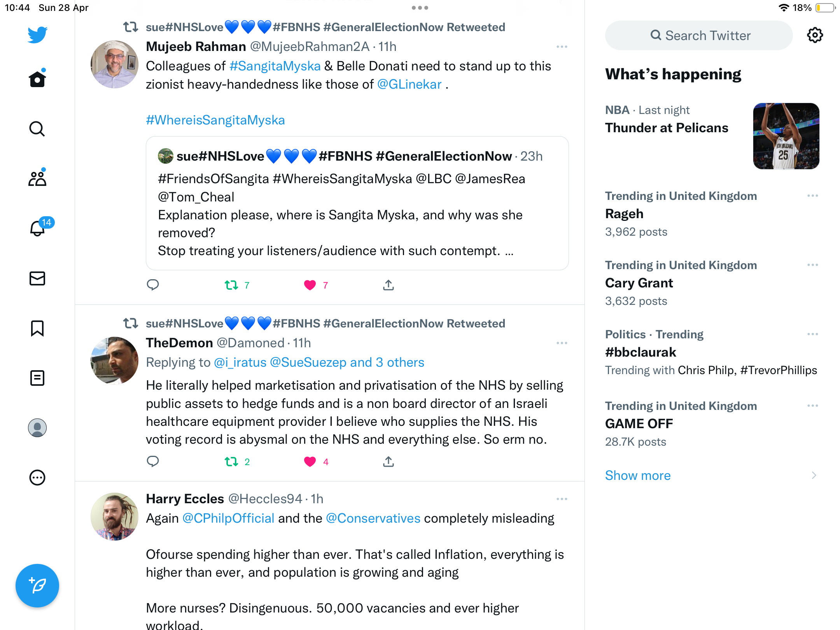Open Communities people icon
The height and width of the screenshot is (630, 840).
click(x=37, y=178)
